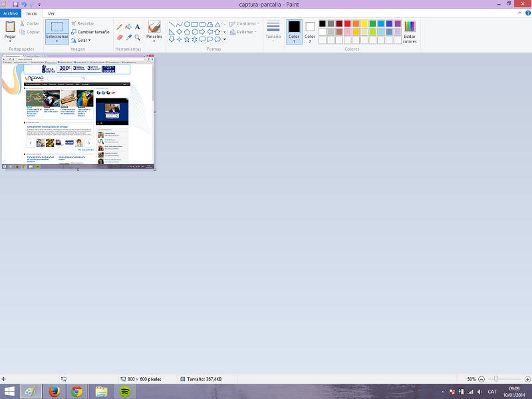
Task: Open the Archivo menu
Action: coord(11,13)
